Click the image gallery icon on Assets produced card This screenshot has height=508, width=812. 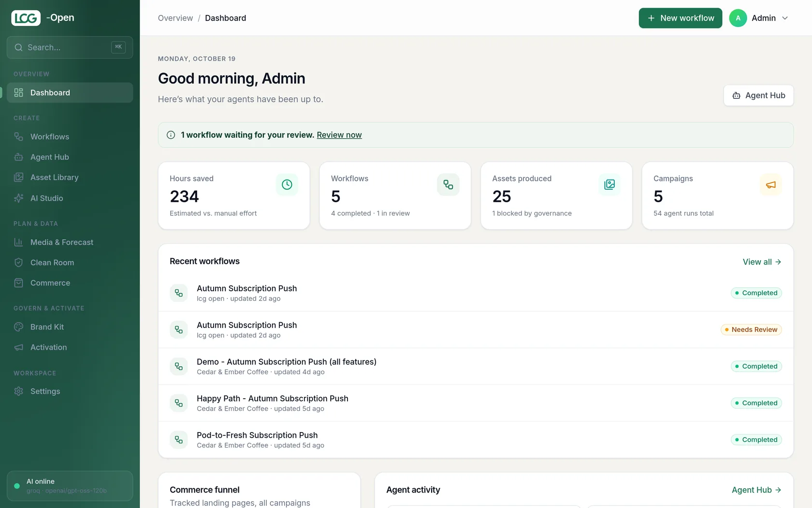pyautogui.click(x=609, y=185)
